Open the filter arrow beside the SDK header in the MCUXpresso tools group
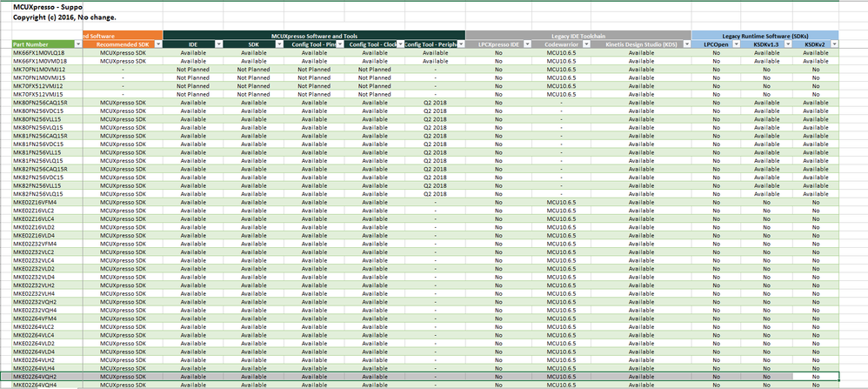868x389 pixels. click(x=279, y=44)
